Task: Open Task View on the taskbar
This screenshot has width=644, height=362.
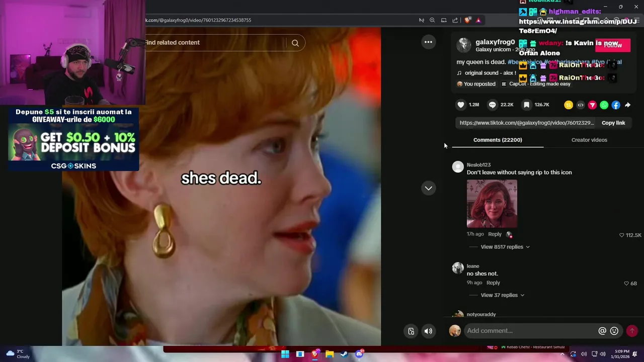Action: (x=300, y=354)
